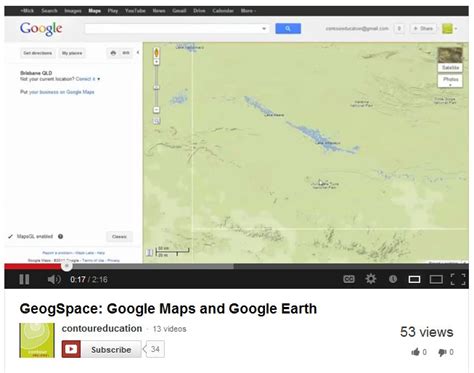The width and height of the screenshot is (474, 373).
Task: Click the video progress bar scrubber handle
Action: pyautogui.click(x=67, y=266)
